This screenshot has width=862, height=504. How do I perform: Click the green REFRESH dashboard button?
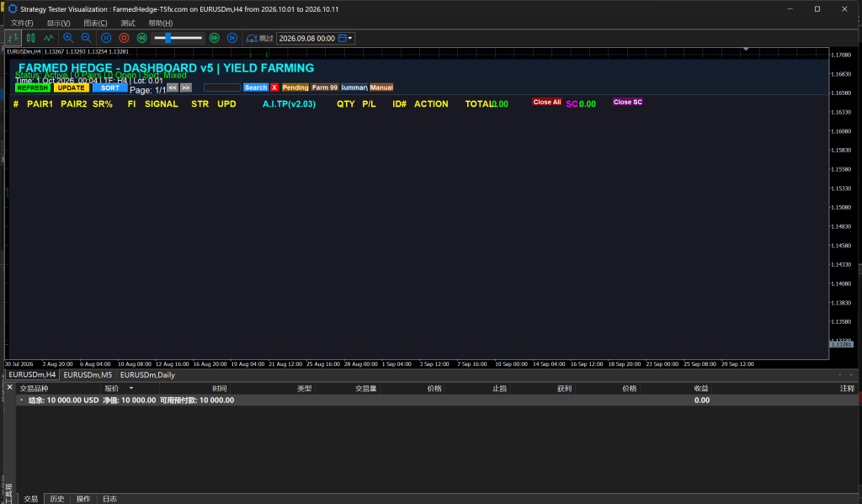point(33,88)
